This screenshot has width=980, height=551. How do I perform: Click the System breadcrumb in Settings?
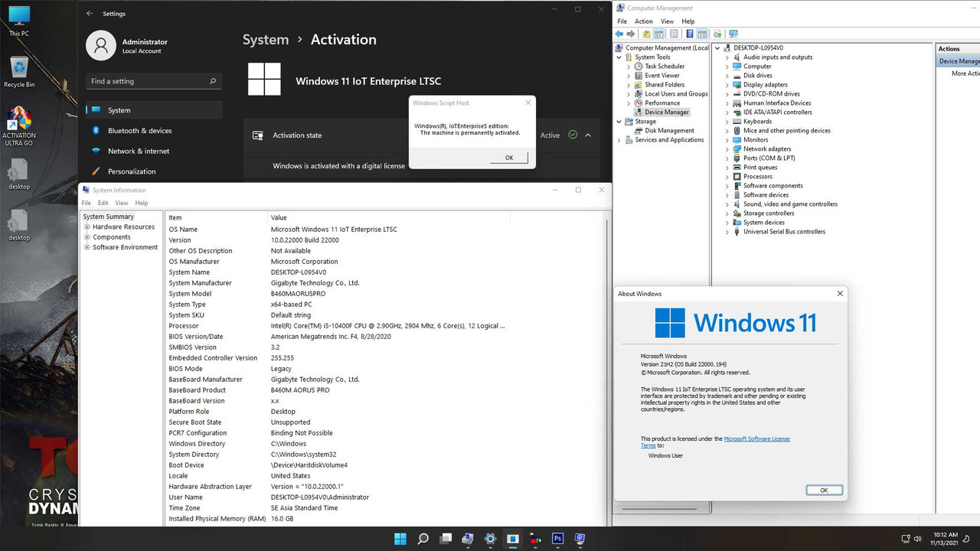pyautogui.click(x=266, y=40)
